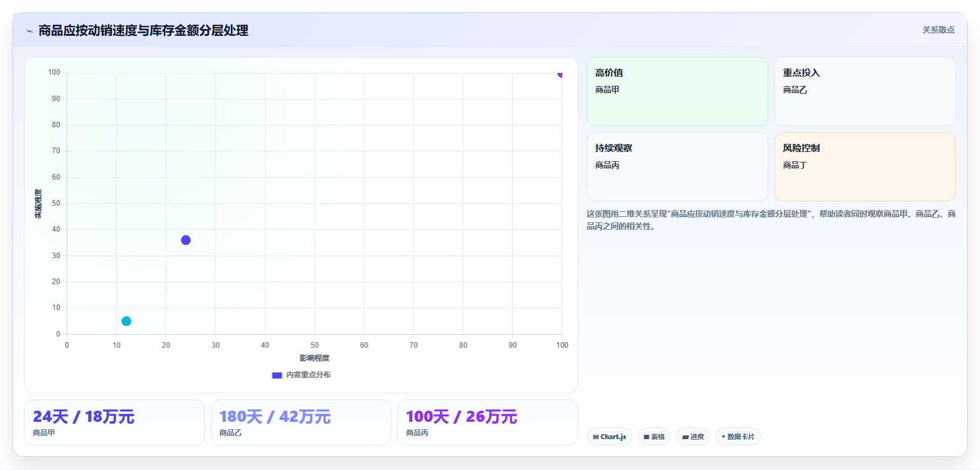Viewport: 980px width, 470px height.
Task: Click the 实施难度 y-axis title
Action: pyautogui.click(x=38, y=204)
